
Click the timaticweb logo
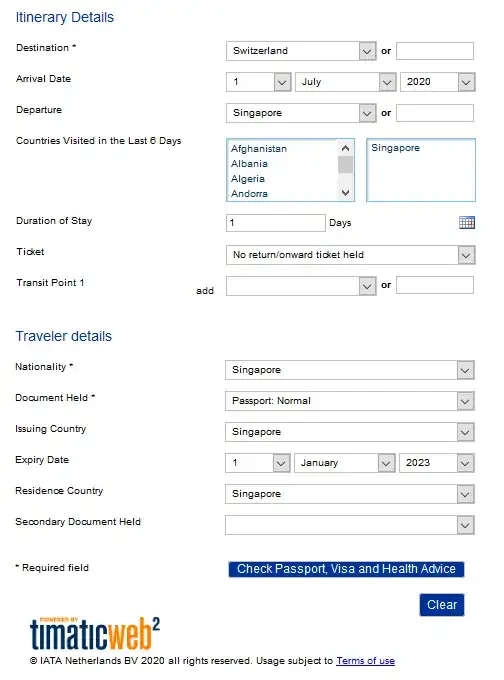click(95, 634)
